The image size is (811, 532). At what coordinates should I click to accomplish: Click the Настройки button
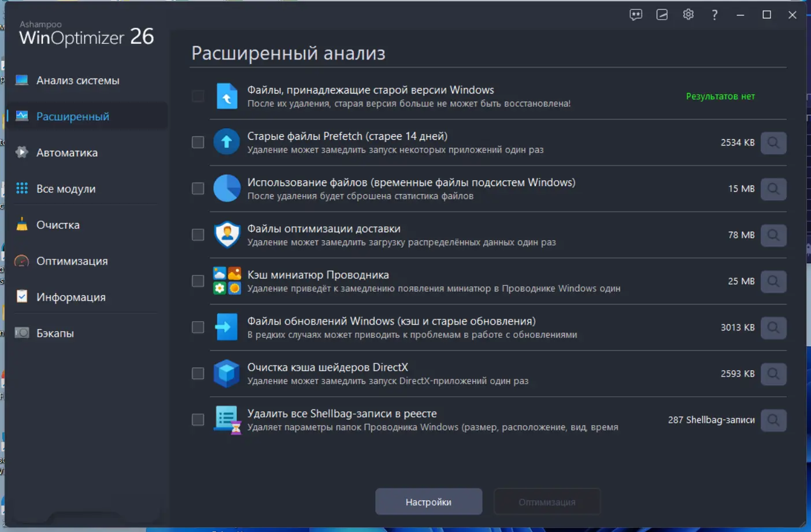point(428,502)
